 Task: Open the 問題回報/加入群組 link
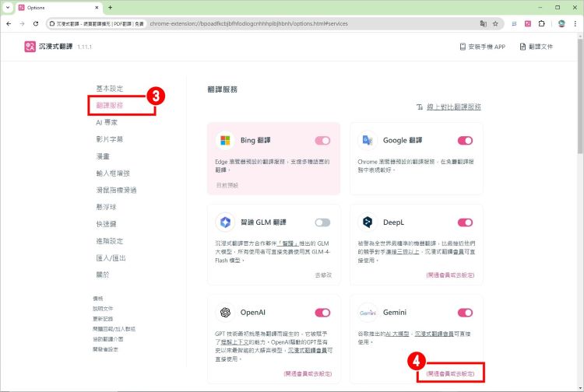114,329
